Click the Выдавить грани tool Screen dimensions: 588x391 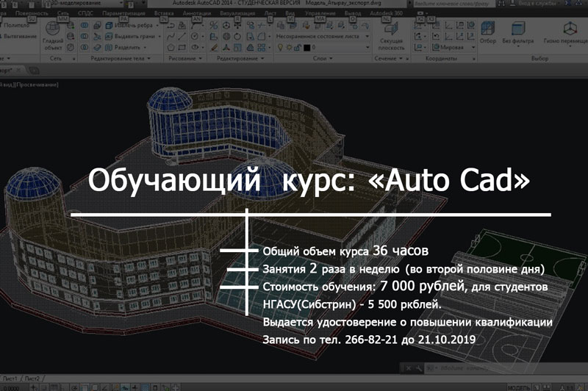click(x=133, y=36)
